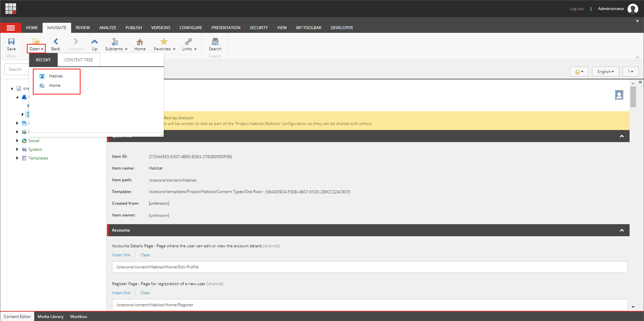Select Habitat in the recent items list
The width and height of the screenshot is (644, 321).
[x=56, y=76]
